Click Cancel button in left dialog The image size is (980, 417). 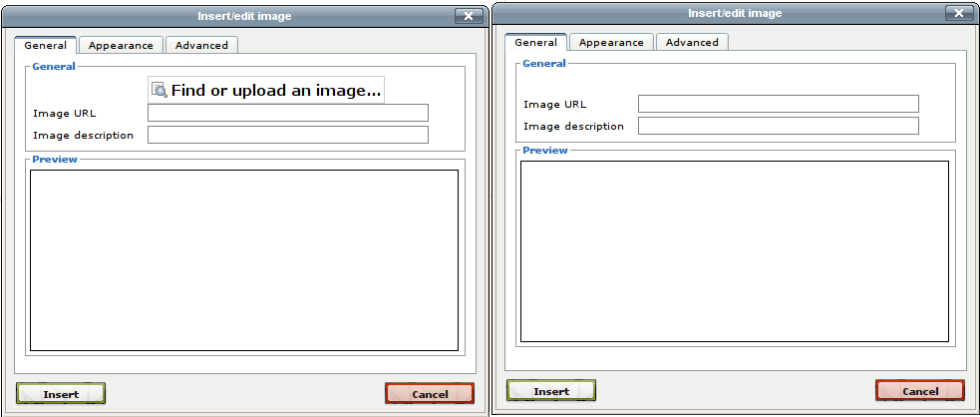[430, 394]
